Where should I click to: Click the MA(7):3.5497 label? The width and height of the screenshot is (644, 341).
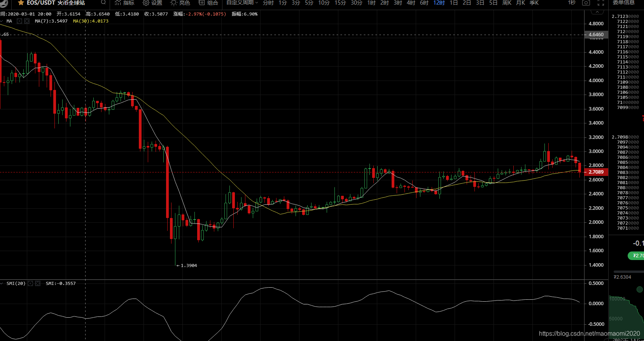(x=51, y=21)
